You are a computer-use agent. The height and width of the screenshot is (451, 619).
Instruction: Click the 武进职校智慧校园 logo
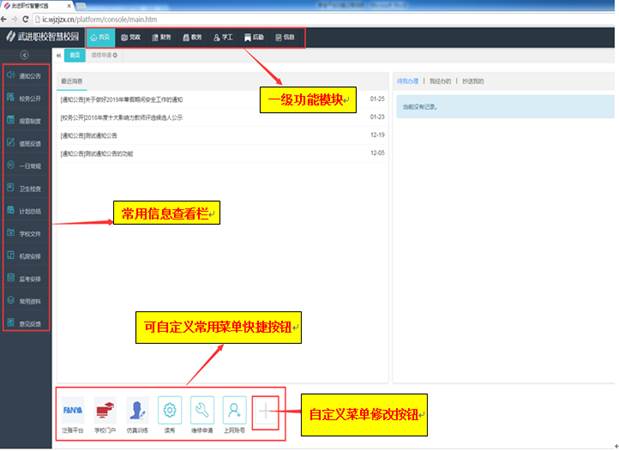point(42,37)
